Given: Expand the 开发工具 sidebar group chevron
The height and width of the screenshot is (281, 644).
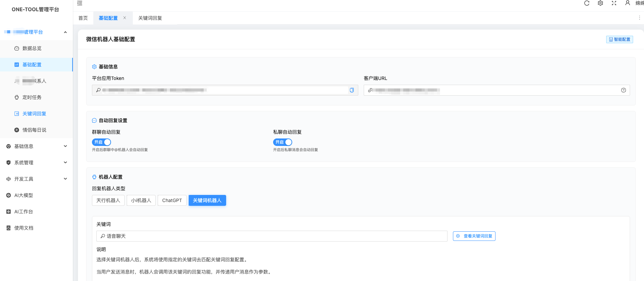Looking at the screenshot, I should coord(65,179).
